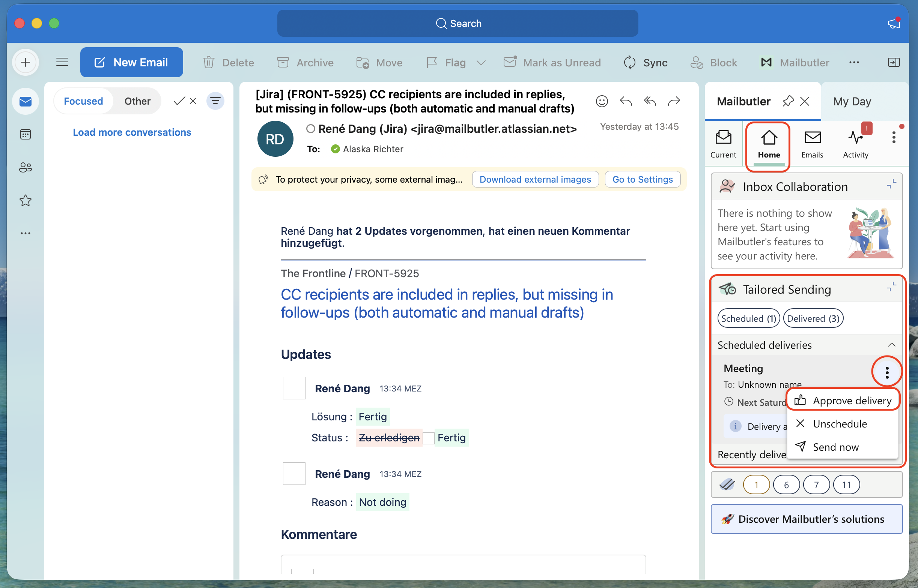Click the Search field at top
Viewport: 918px width, 588px height.
[457, 23]
